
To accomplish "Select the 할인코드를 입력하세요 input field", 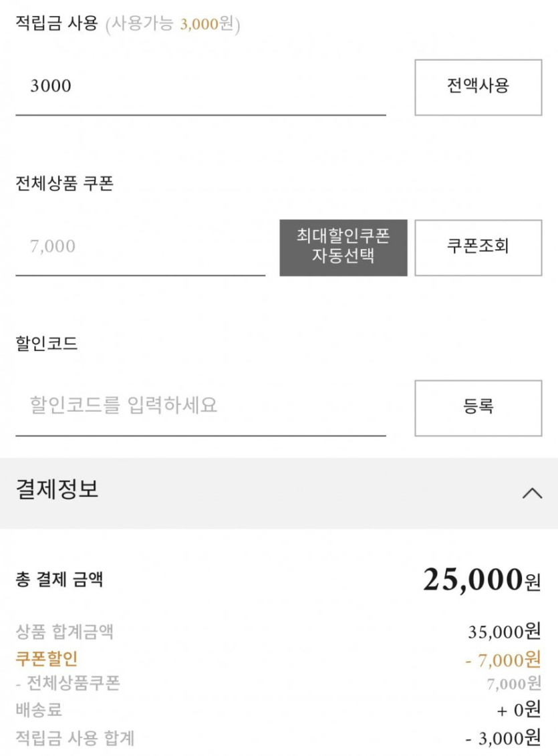I will tap(200, 406).
